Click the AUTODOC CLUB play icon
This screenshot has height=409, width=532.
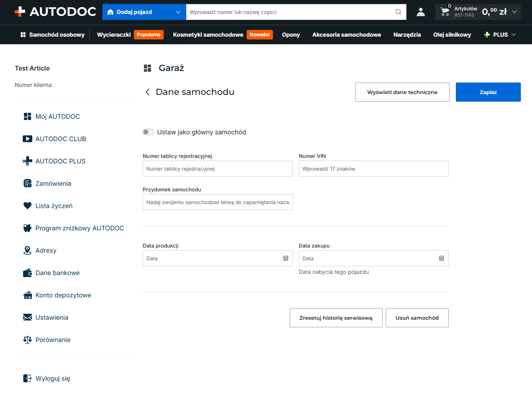[x=27, y=139]
